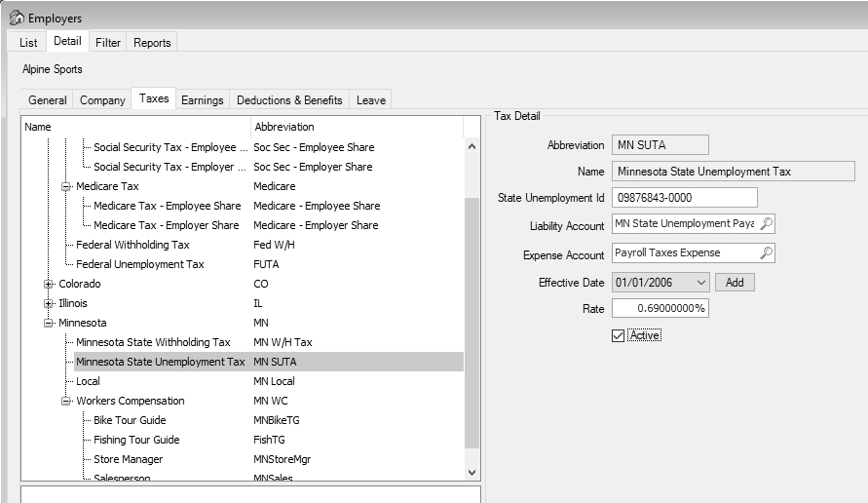This screenshot has height=503, width=868.
Task: Click up arrow of tax list scrollbar
Action: (472, 146)
